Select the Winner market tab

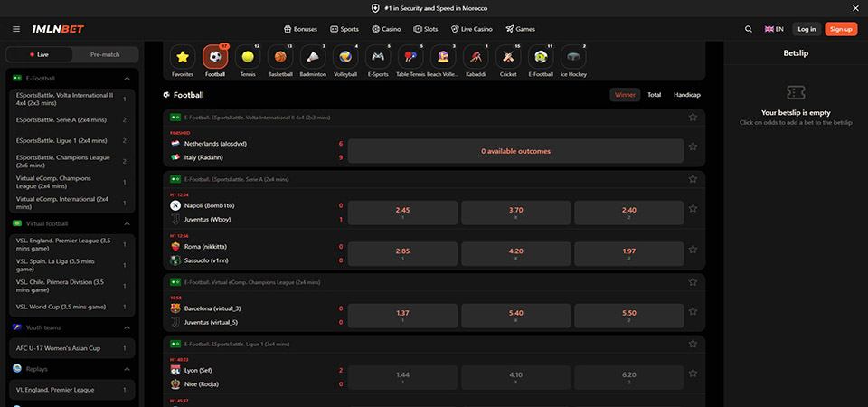625,95
